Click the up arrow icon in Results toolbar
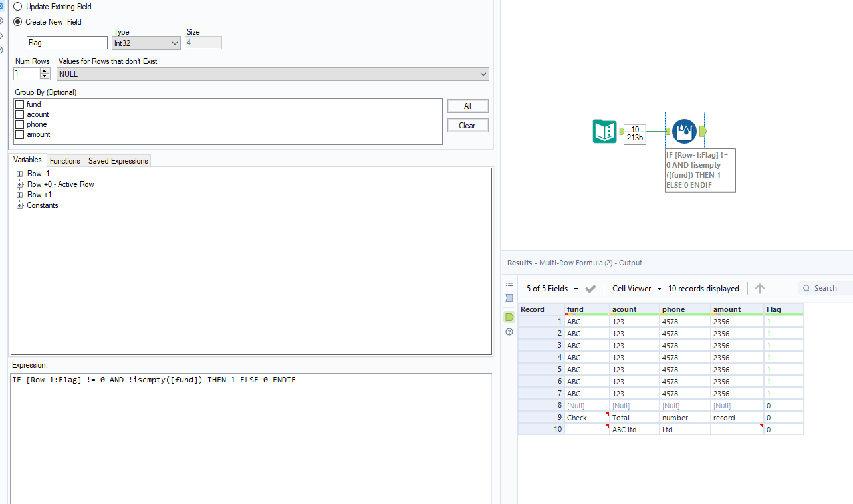Image resolution: width=853 pixels, height=504 pixels. 760,289
